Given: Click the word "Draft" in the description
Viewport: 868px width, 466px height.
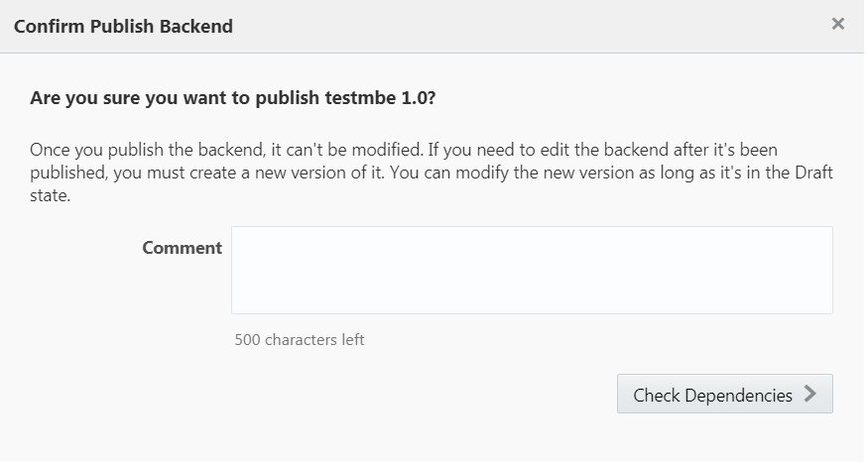Looking at the screenshot, I should coord(809,173).
